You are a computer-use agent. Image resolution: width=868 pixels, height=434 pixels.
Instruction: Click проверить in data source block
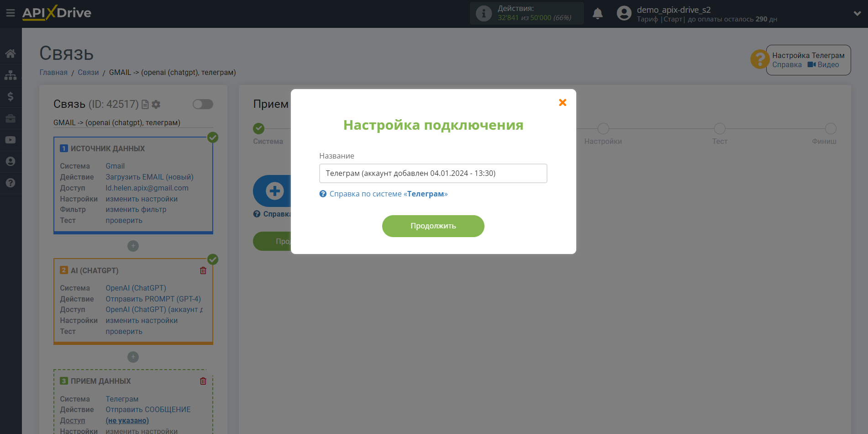124,221
